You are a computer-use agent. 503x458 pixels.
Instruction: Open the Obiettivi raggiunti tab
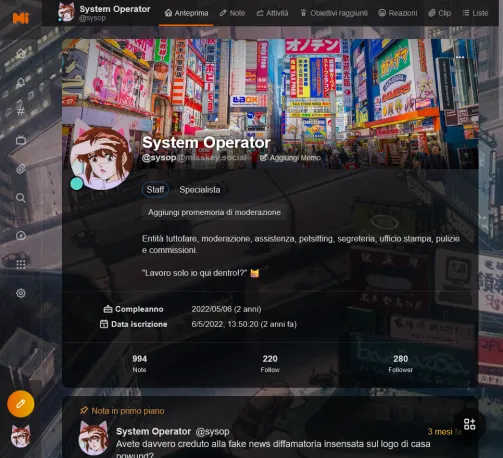tap(334, 13)
